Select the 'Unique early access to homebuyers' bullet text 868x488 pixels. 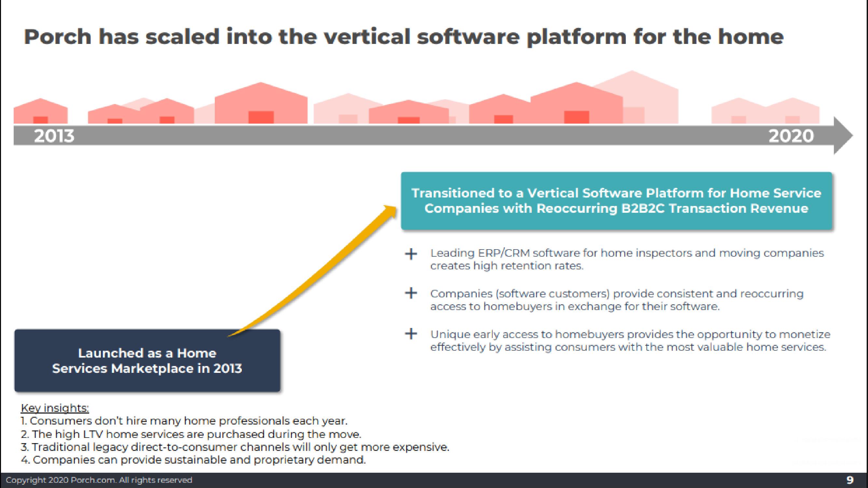pyautogui.click(x=630, y=341)
